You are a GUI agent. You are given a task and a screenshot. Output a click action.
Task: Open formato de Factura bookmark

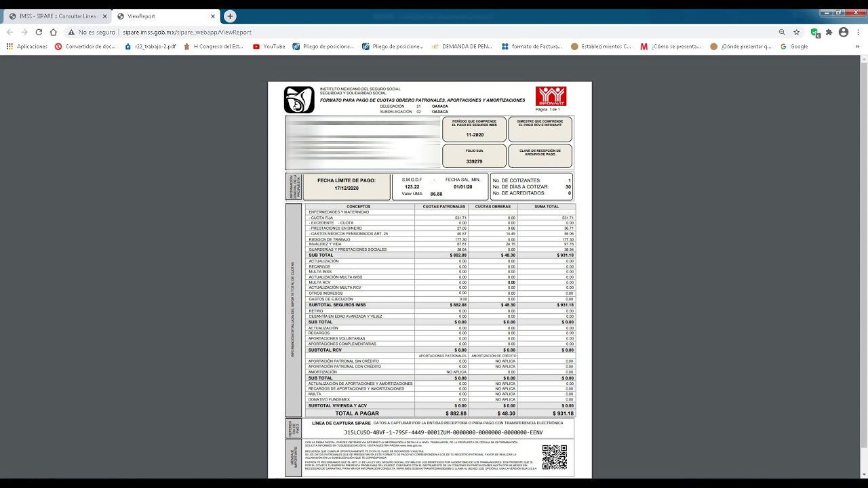532,47
